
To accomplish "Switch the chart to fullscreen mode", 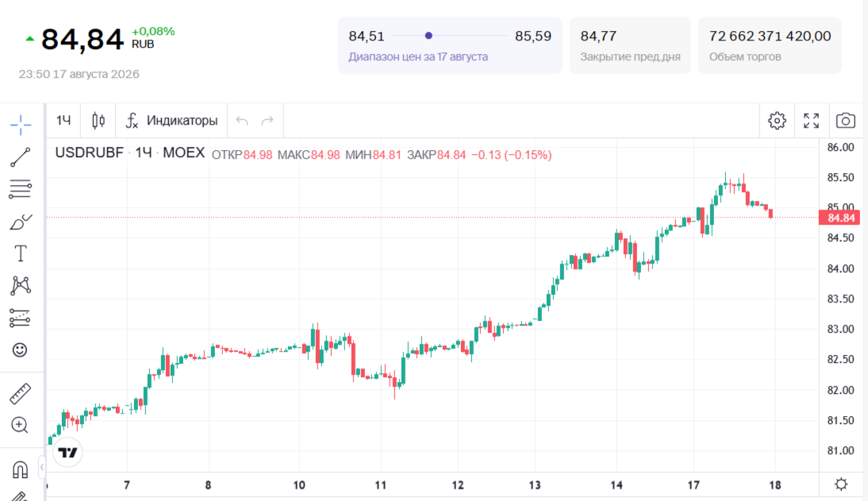I will point(812,120).
